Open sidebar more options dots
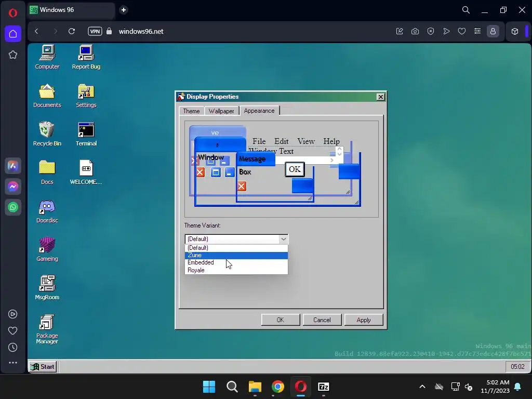Screen dimensions: 532x399 (13, 363)
